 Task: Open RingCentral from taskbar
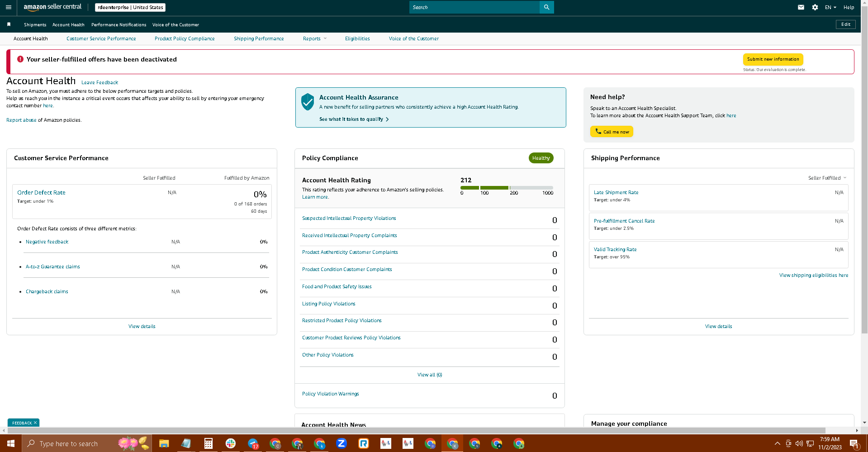(364, 443)
